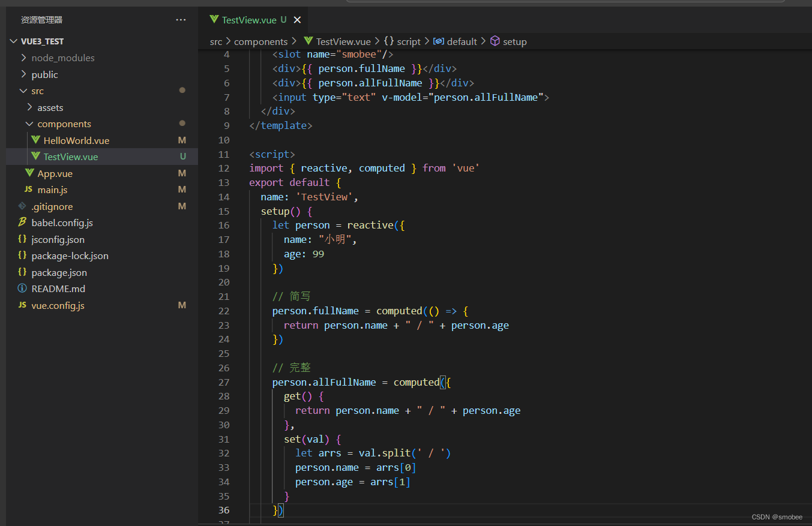The width and height of the screenshot is (812, 526).
Task: Click the 'export default {' line
Action: (x=295, y=182)
